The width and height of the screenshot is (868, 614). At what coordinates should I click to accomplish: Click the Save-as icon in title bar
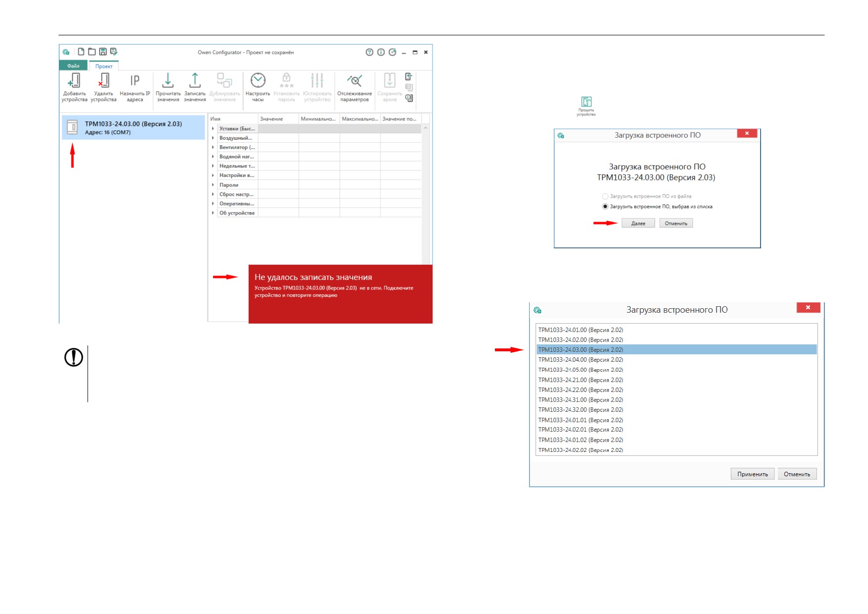[x=113, y=52]
